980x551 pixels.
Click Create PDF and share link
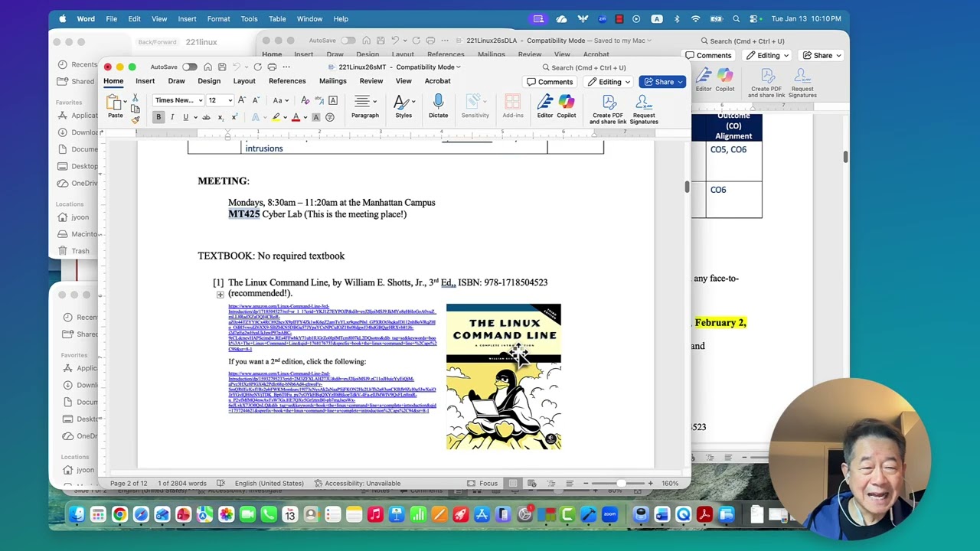pos(608,109)
